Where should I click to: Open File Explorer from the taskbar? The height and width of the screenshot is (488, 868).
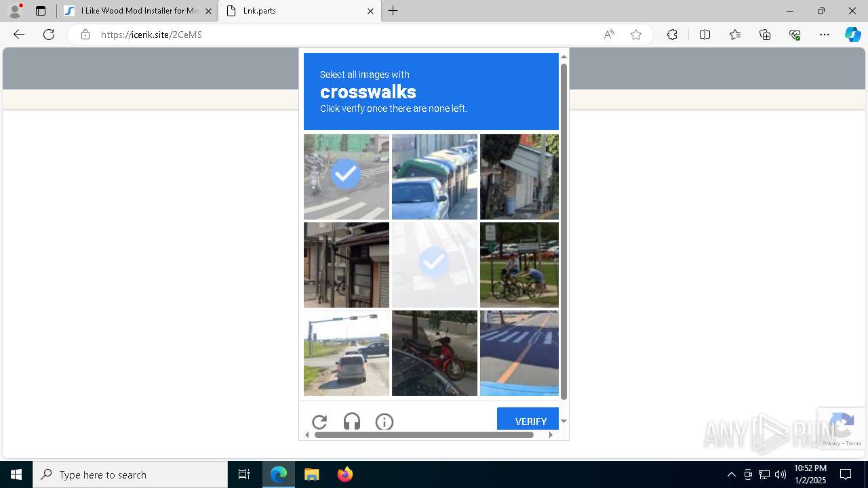(311, 474)
